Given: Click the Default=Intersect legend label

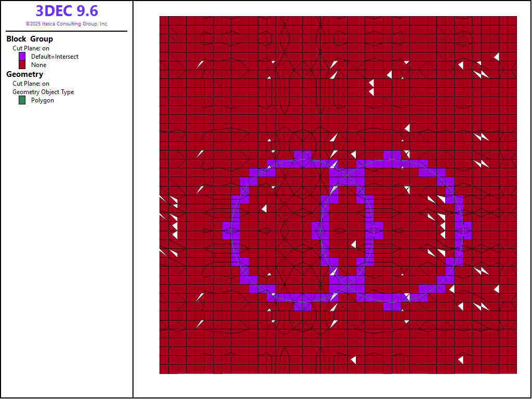Looking at the screenshot, I should coord(55,57).
